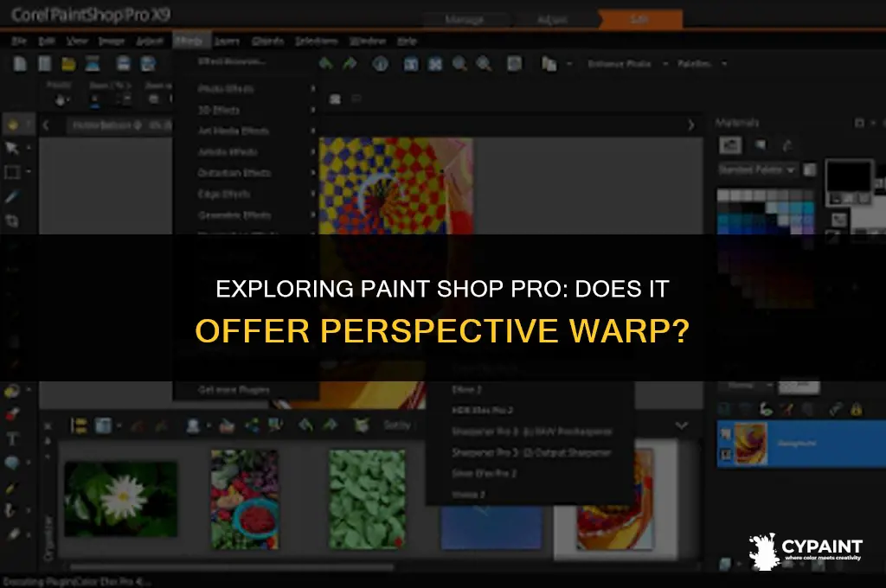Click the green Redo arrow icon

(350, 64)
